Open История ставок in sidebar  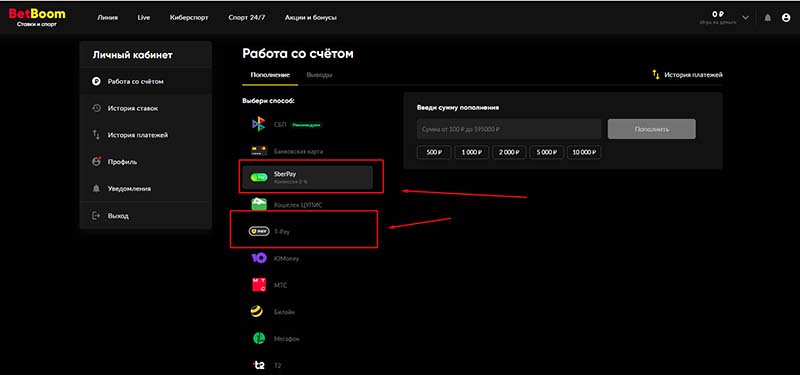(145, 108)
